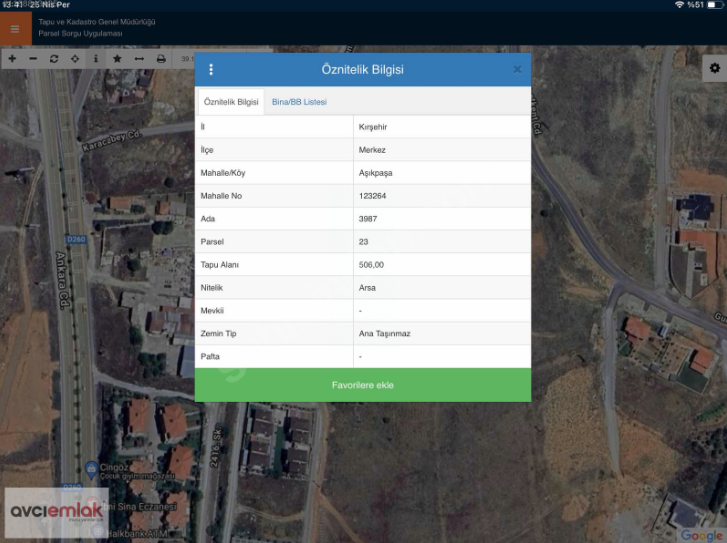
Task: Switch to the Bina/BB Listesi tab
Action: [299, 102]
